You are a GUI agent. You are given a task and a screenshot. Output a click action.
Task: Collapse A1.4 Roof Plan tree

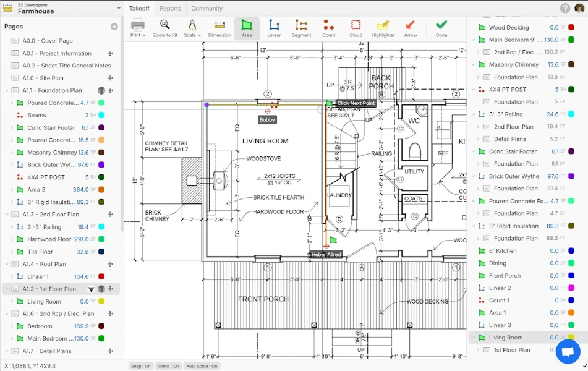pos(7,264)
